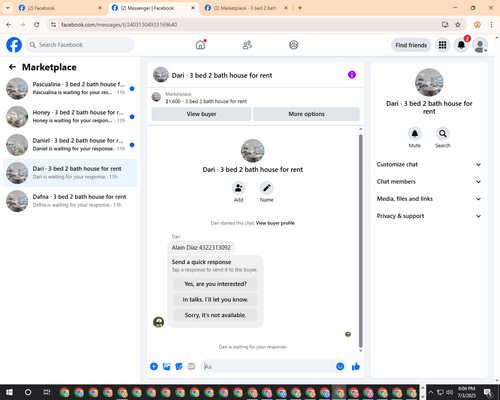The height and width of the screenshot is (400, 500).
Task: Search in conversation magnifier icon
Action: pos(443,134)
